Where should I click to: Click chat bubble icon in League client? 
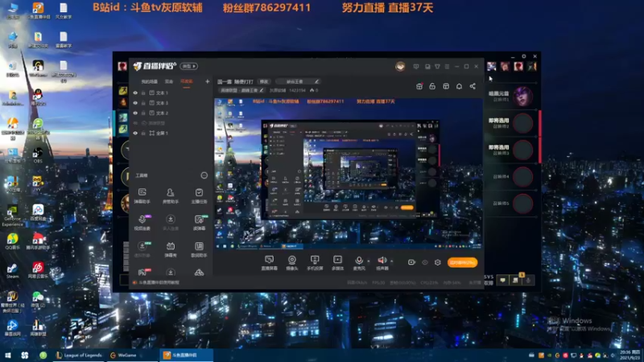point(502,280)
